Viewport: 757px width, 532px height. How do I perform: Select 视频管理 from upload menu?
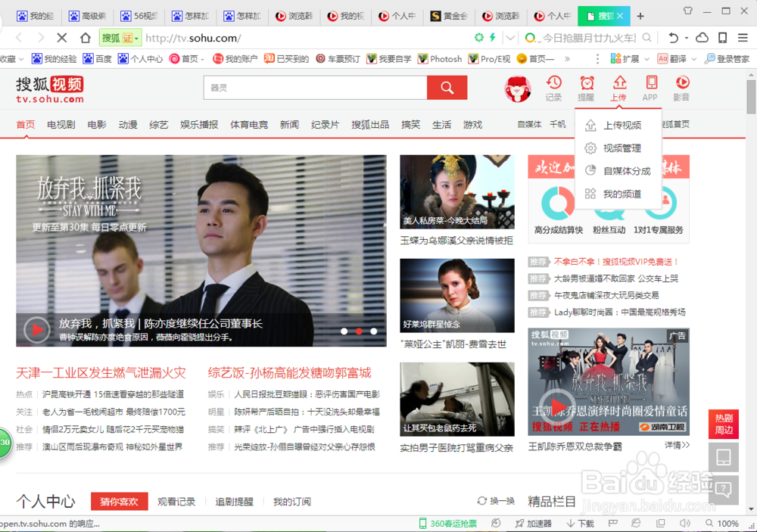tap(618, 148)
